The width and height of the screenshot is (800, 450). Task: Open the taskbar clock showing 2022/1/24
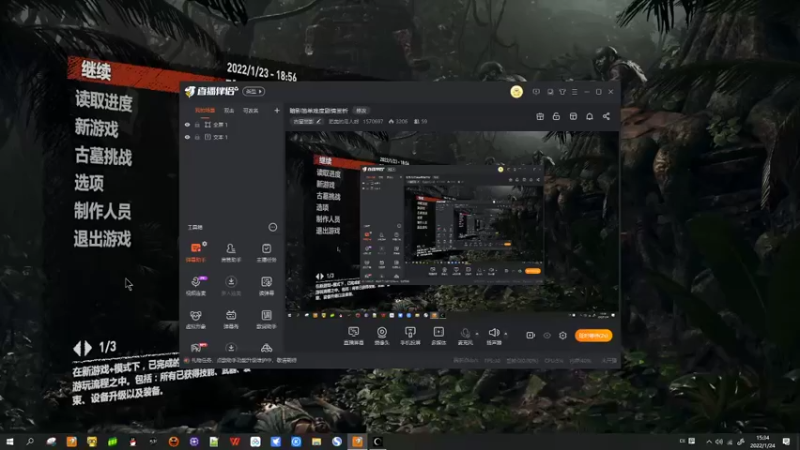tap(763, 441)
